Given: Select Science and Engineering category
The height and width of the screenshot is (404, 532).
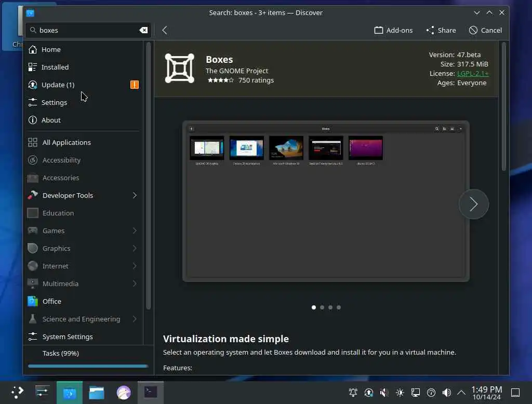Looking at the screenshot, I should point(84,319).
